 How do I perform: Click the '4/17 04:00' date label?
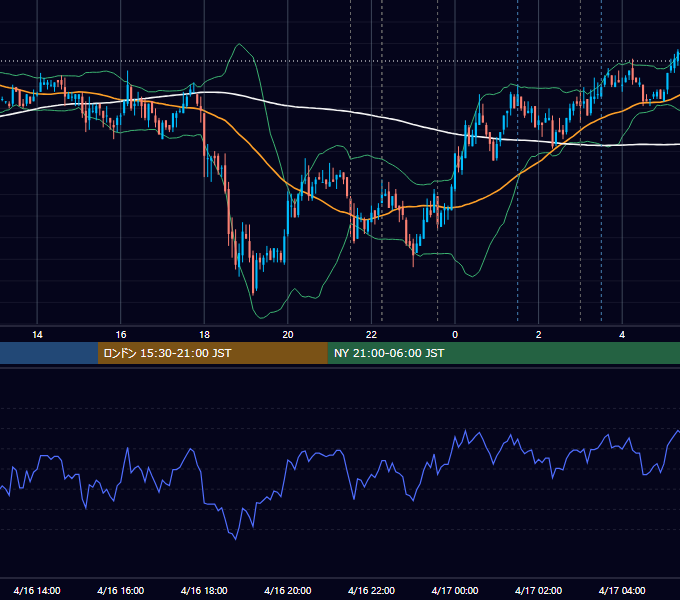click(x=622, y=590)
